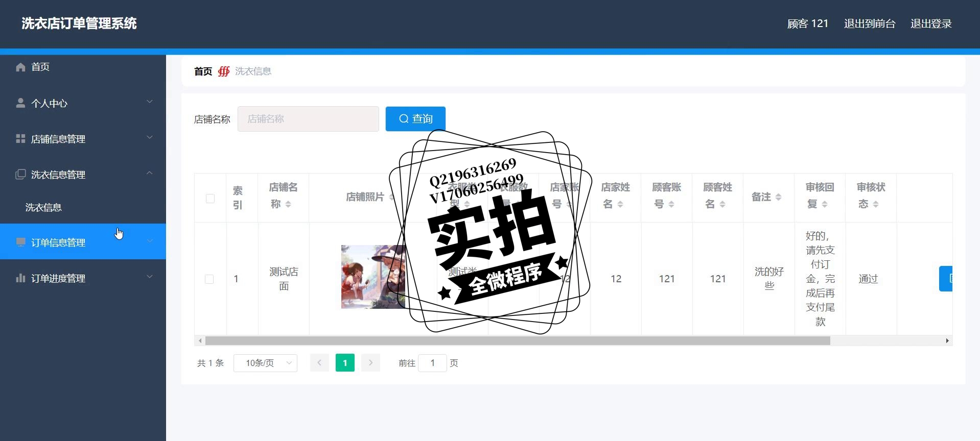Click the 测试店面 shop name cell

[284, 279]
